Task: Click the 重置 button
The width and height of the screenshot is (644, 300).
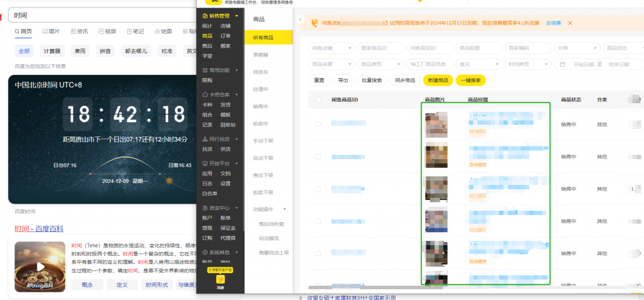Action: point(319,80)
